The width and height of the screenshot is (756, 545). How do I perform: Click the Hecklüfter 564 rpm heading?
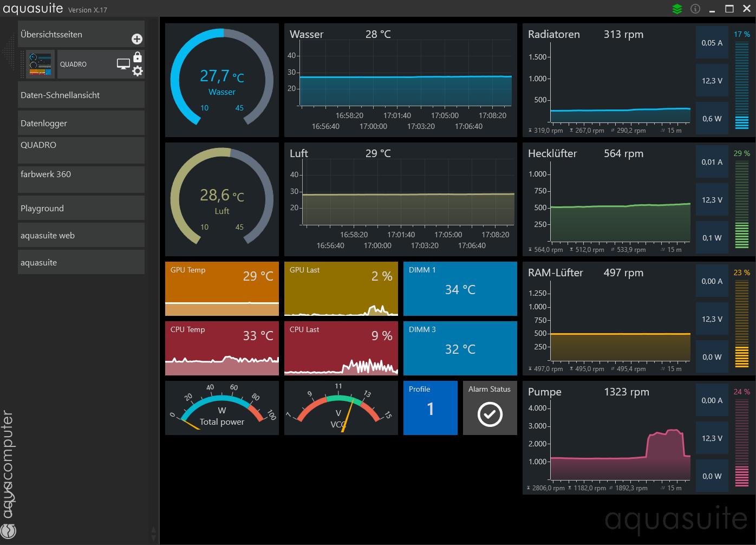coord(586,153)
